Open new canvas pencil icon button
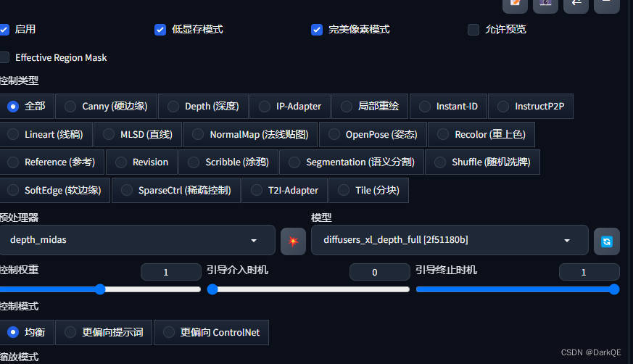This screenshot has width=633, height=364. (x=515, y=5)
